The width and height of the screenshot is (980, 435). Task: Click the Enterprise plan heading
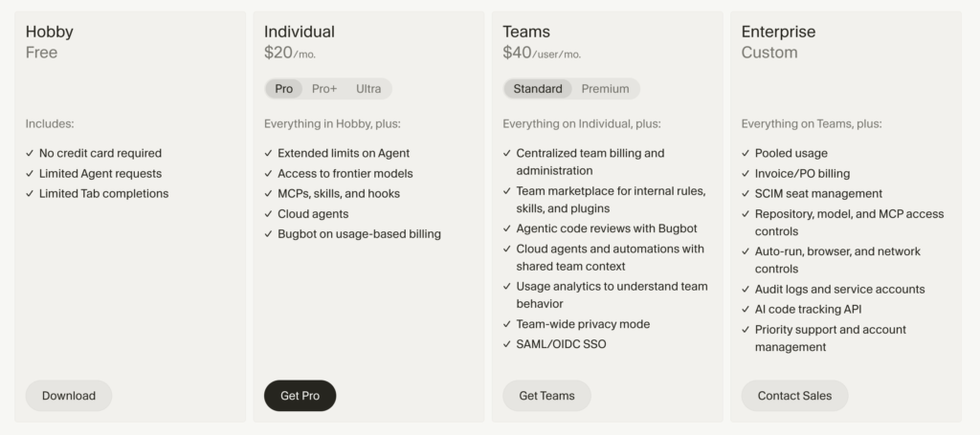[778, 32]
